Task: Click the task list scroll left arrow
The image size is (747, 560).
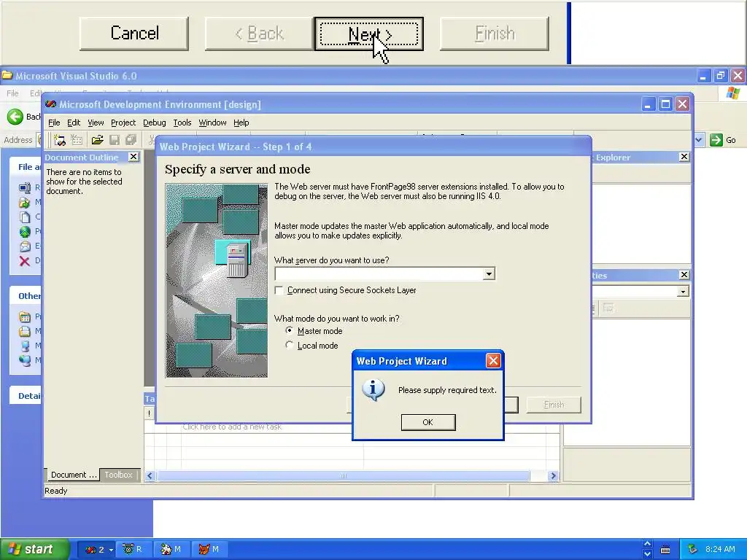Action: 150,475
